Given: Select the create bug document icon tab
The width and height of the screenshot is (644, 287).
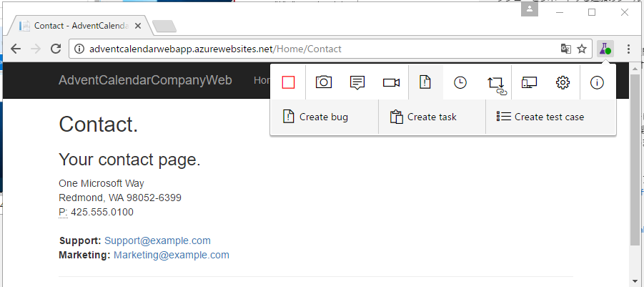Looking at the screenshot, I should pos(425,82).
